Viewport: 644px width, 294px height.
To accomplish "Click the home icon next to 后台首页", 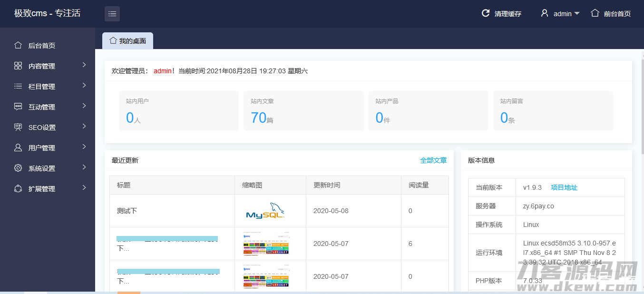I will coord(18,45).
